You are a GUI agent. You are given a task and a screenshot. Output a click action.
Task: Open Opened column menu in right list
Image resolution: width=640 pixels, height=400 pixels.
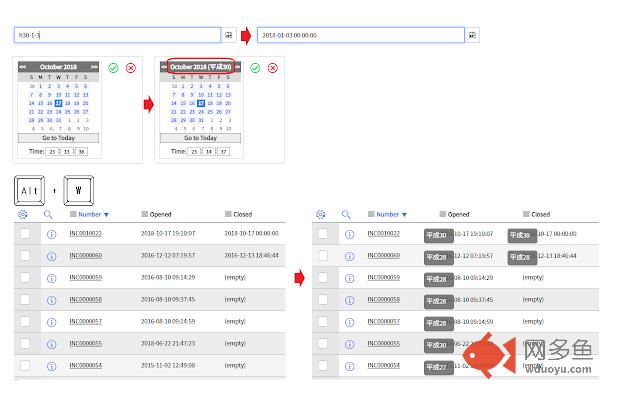442,214
